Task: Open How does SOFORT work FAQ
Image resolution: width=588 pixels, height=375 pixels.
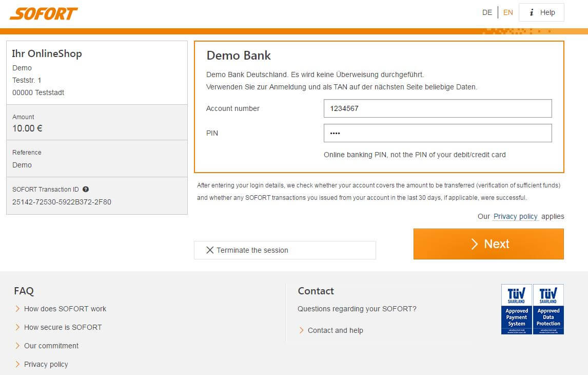Action: point(65,309)
